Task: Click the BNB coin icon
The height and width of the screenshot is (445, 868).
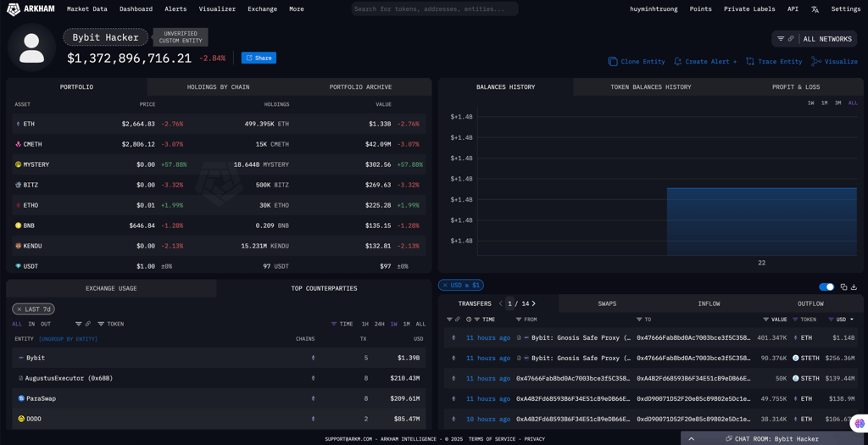Action: point(18,225)
